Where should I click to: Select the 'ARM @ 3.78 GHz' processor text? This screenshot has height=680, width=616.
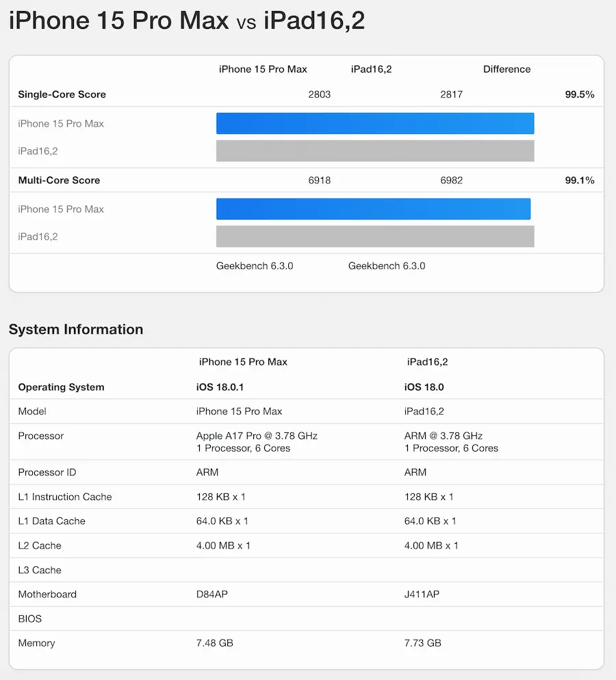(444, 436)
